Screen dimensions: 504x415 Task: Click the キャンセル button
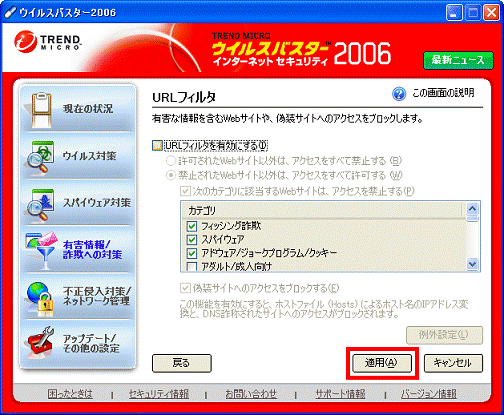pyautogui.click(x=453, y=363)
